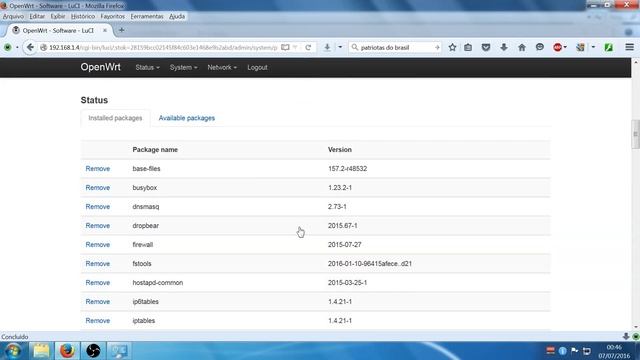Select the dnsmasq version 2.73-1 text
Viewport: 640px width, 360px height.
point(337,207)
